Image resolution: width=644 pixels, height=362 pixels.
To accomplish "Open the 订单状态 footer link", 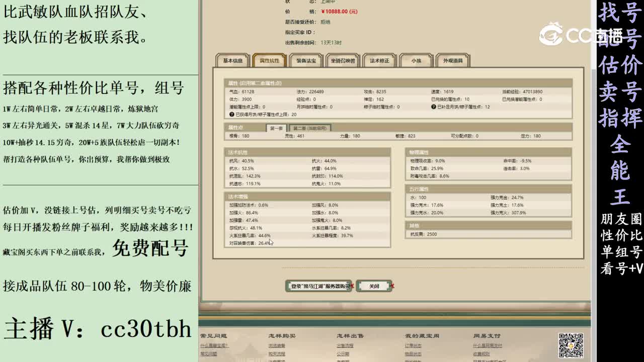I will [x=413, y=346].
